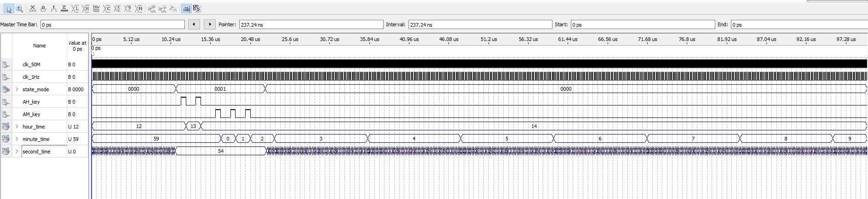The height and width of the screenshot is (199, 868).
Task: Click the state_mode value B 0000
Action: coord(76,89)
